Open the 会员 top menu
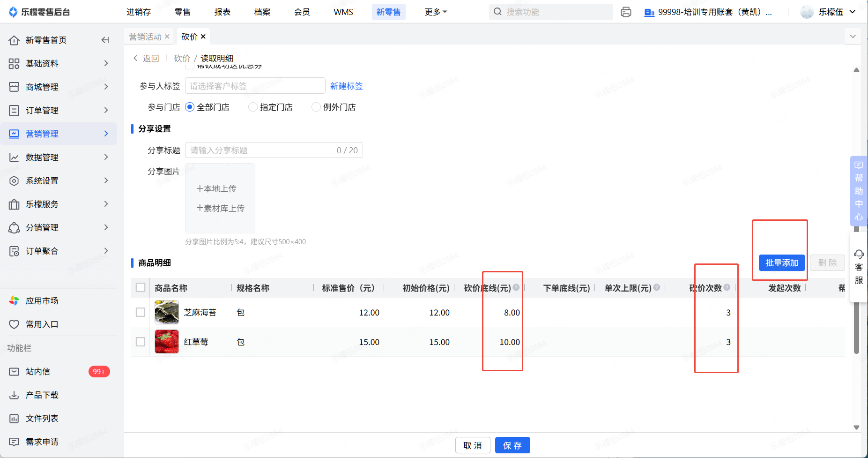This screenshot has height=458, width=868. 302,12
